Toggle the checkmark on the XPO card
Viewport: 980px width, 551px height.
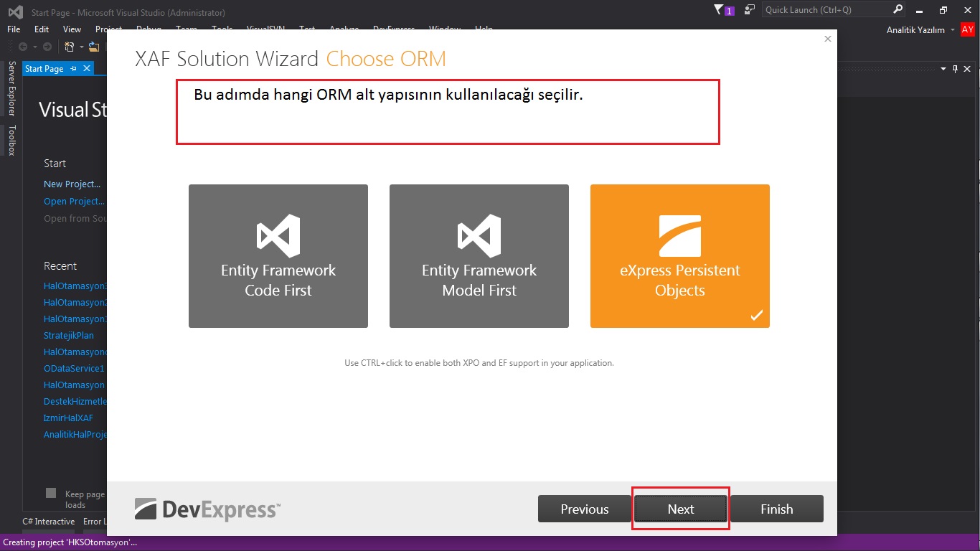pos(756,314)
